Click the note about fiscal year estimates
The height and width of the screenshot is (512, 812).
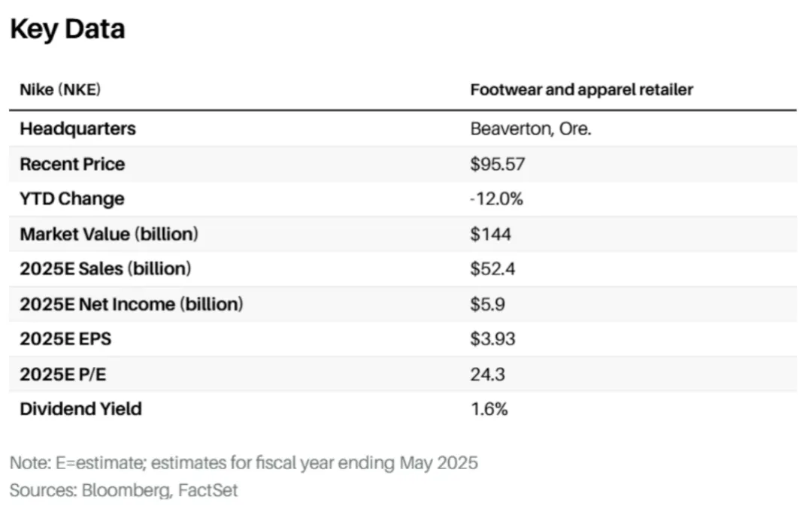244,462
